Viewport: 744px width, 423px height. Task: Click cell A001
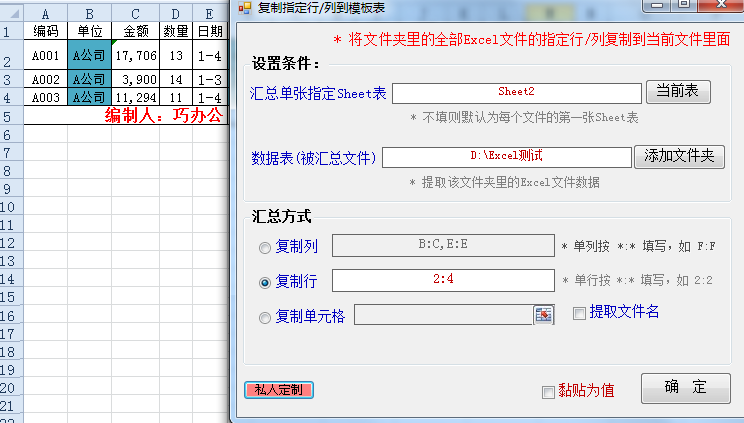(x=46, y=55)
